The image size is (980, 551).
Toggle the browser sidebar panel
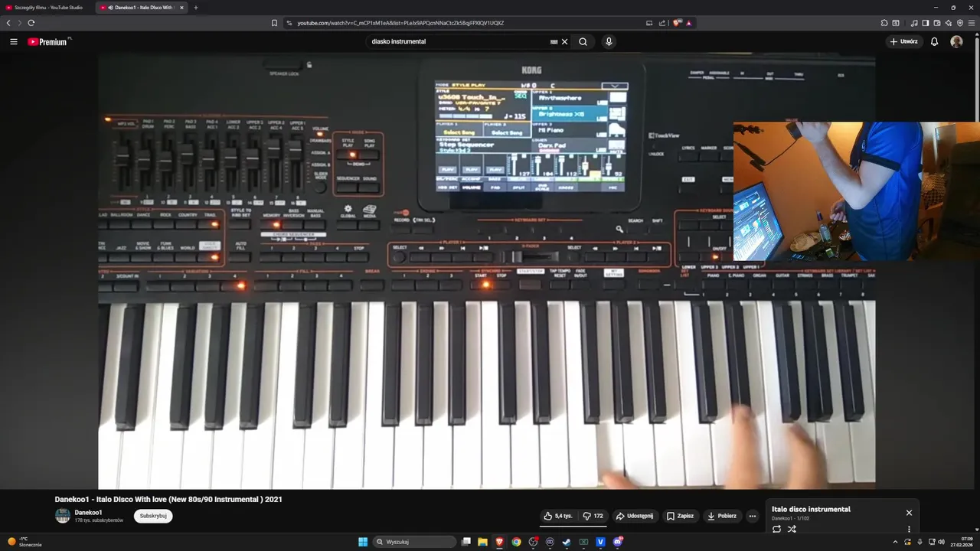point(926,23)
